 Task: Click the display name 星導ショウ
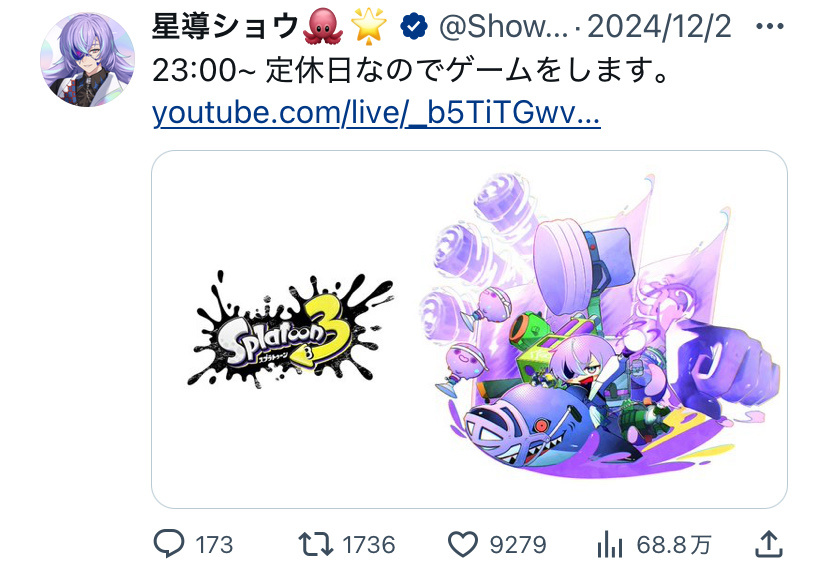tap(225, 26)
